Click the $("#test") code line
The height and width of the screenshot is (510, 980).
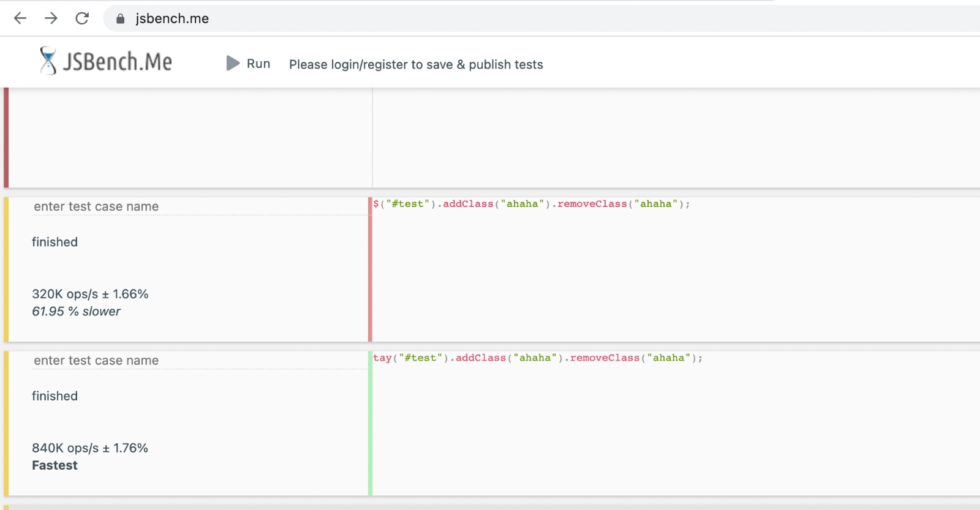coord(531,204)
